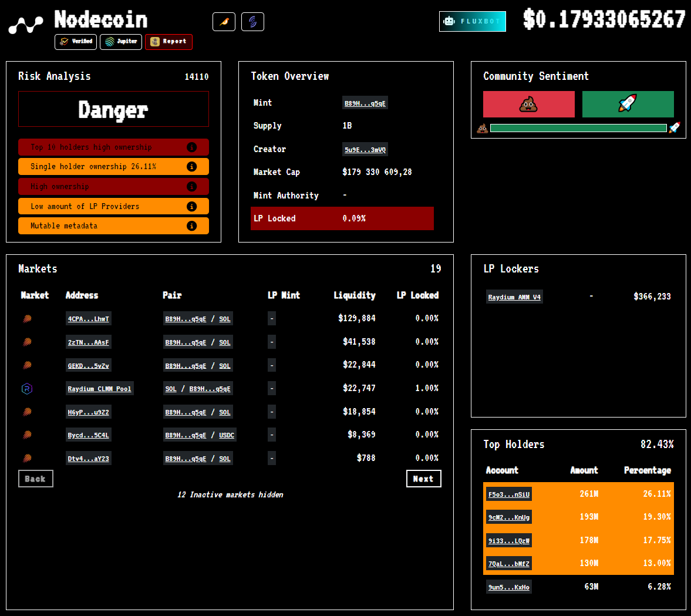This screenshot has width=691, height=616.
Task: Click the 1.00% LP Locked value
Action: 427,388
